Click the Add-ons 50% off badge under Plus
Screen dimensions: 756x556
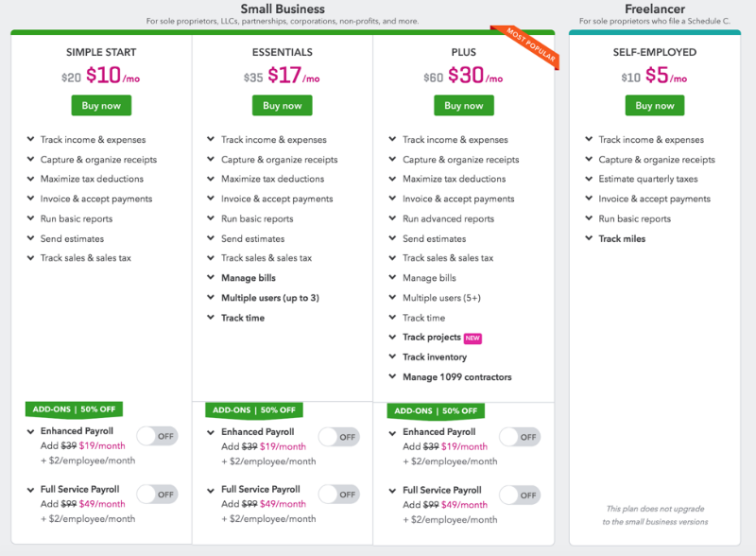pos(436,411)
